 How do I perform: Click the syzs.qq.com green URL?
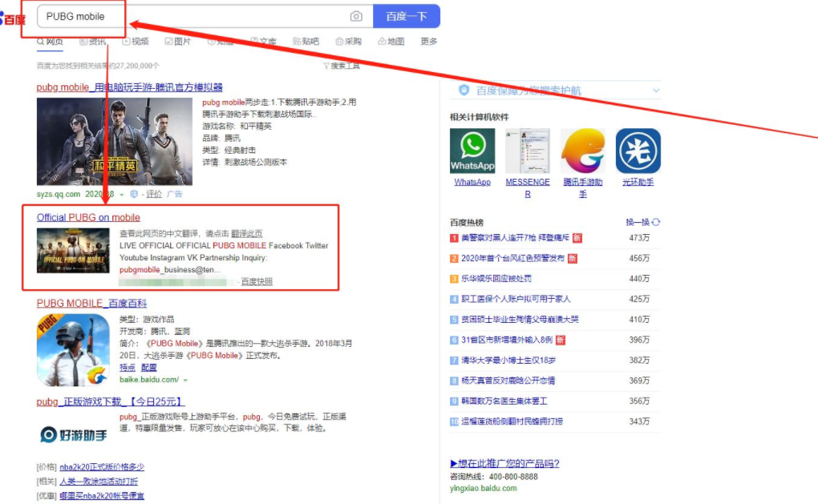pos(59,195)
